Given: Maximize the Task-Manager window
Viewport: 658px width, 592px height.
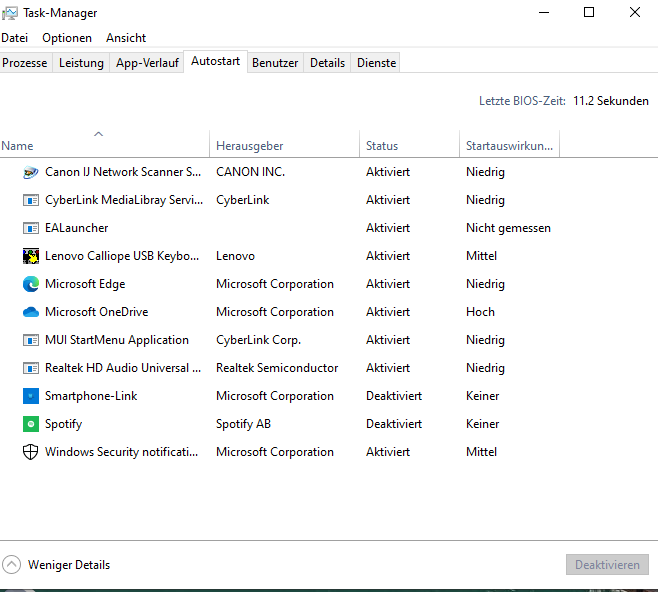Looking at the screenshot, I should pyautogui.click(x=589, y=13).
